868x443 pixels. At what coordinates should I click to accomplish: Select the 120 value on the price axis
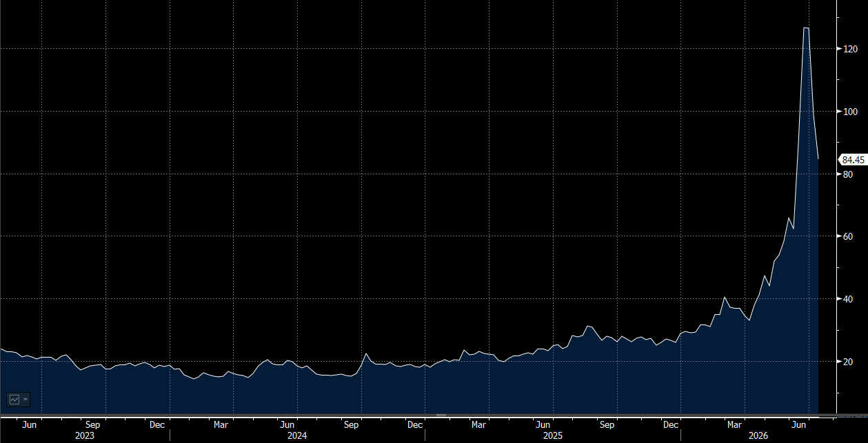(849, 49)
